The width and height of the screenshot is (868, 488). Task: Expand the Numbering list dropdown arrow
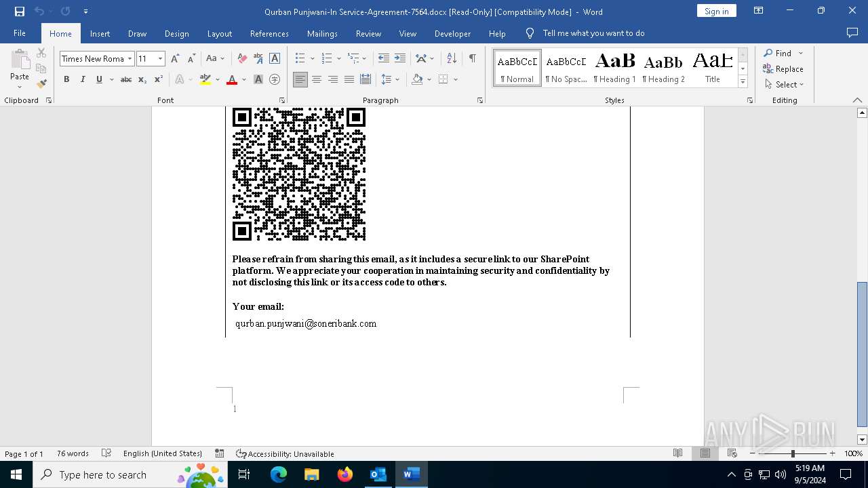[338, 59]
